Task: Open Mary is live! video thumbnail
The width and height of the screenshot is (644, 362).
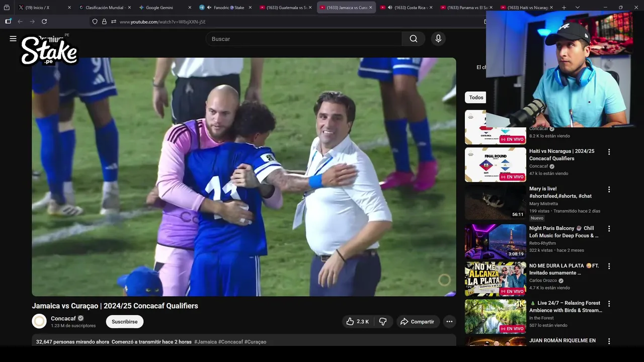Action: [496, 202]
